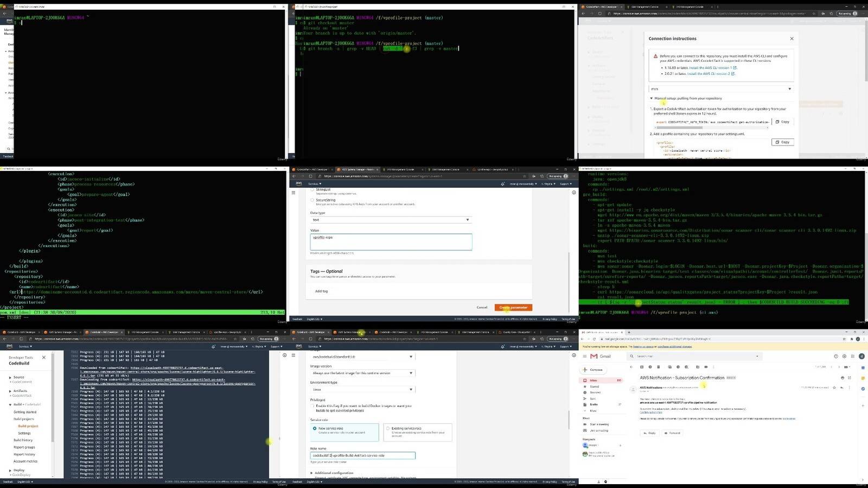868x488 pixels.
Task: Enable the Privileged flag checkbox
Action: tap(312, 405)
